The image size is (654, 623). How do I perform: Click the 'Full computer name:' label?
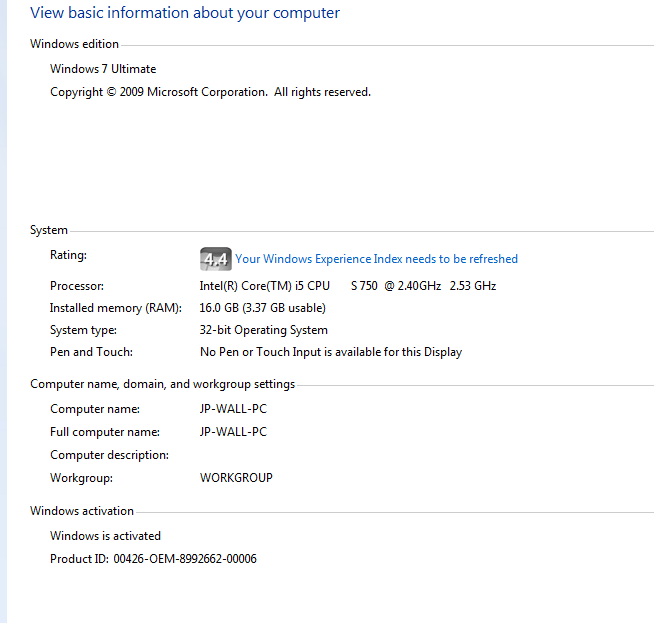105,432
